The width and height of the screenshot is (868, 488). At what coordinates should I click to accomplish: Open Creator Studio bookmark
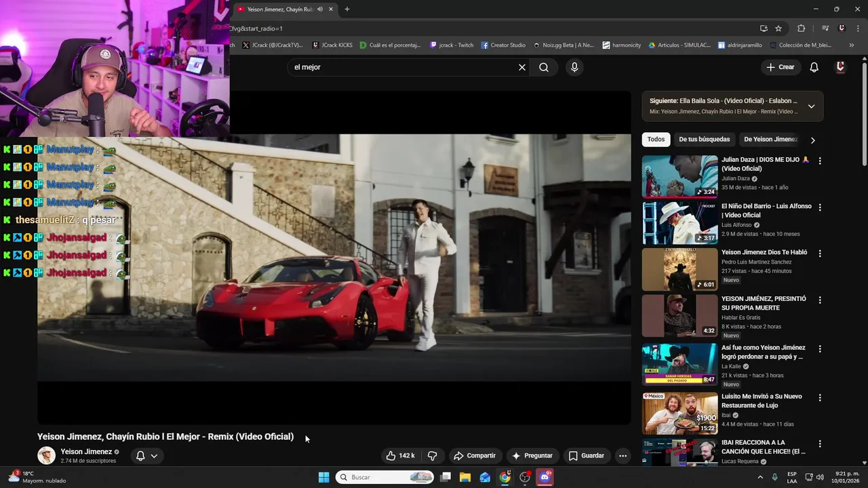point(503,45)
